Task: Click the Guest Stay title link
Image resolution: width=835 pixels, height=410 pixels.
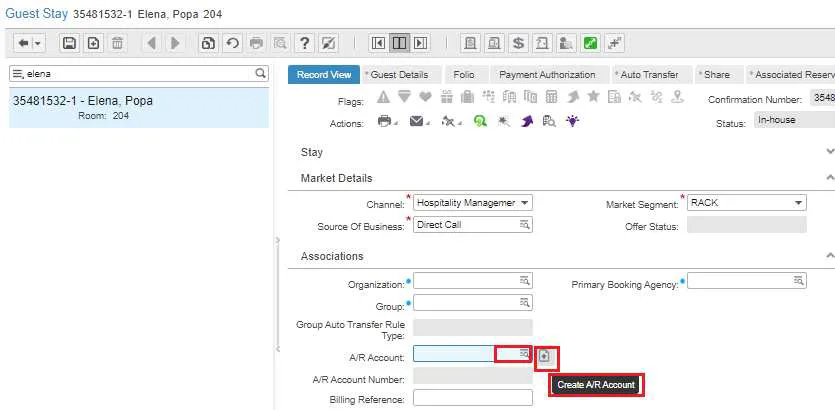Action: click(x=37, y=14)
